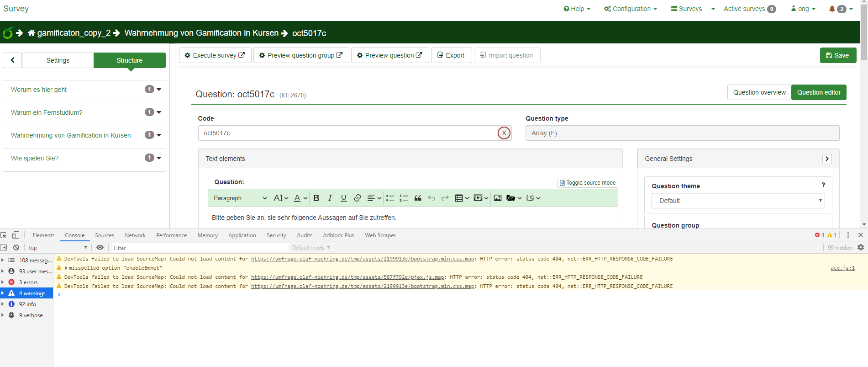
Task: Switch to the Network tab in DevTools
Action: [135, 235]
